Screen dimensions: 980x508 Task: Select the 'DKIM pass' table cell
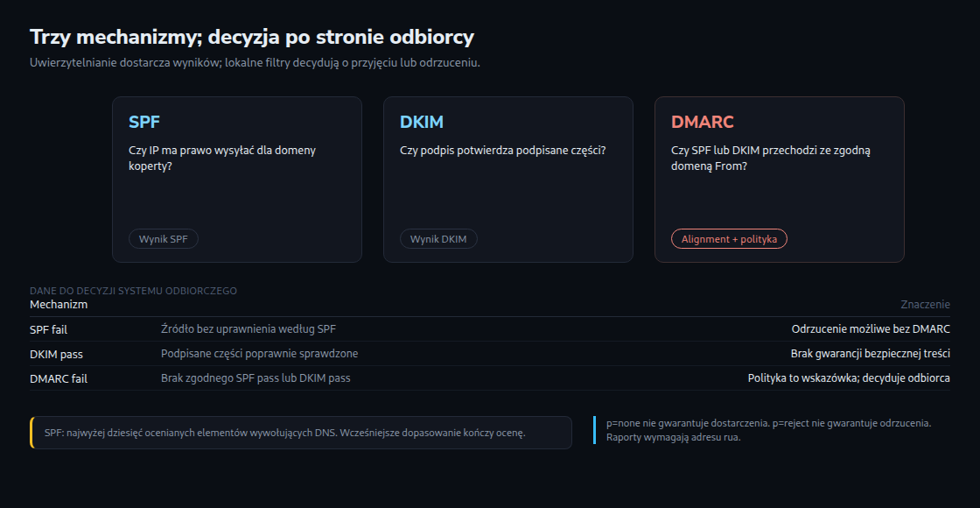56,354
